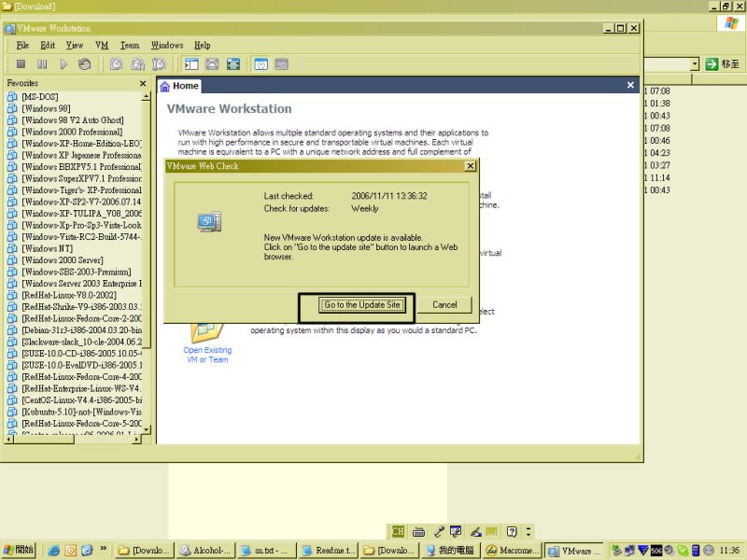Viewport: 747px width, 560px height.
Task: Switch to 我的電腦 taskbar button
Action: 451,551
